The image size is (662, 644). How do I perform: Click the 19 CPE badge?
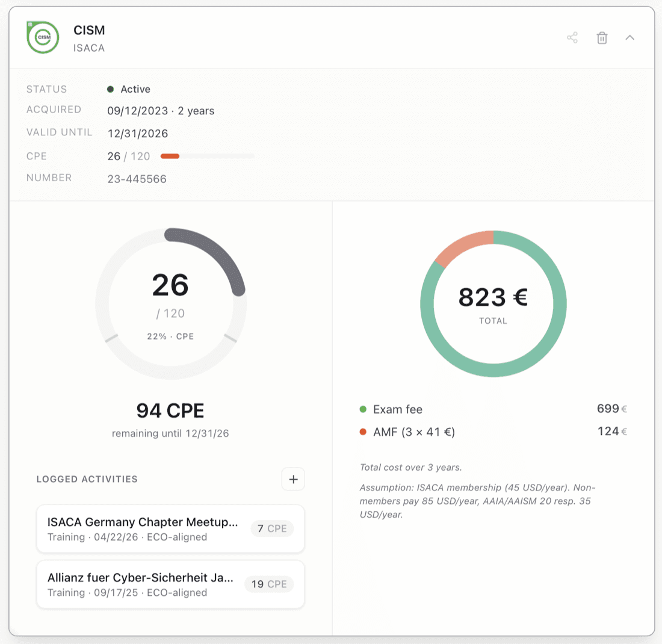[269, 584]
